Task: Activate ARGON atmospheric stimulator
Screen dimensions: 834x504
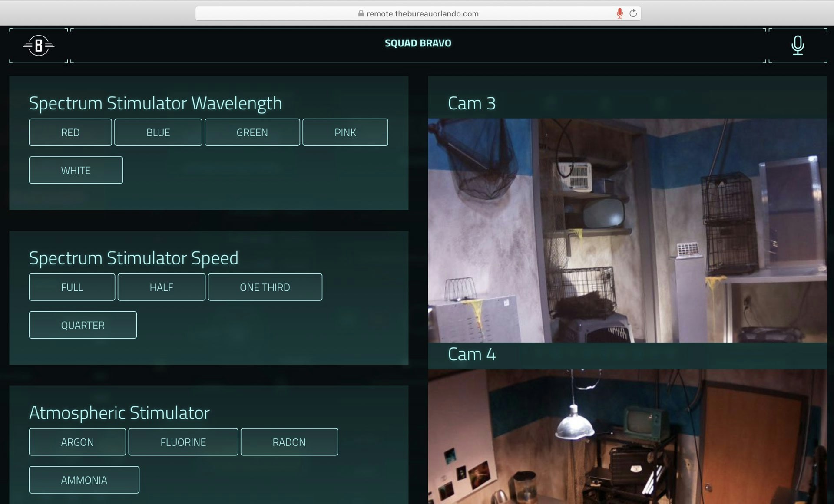Action: tap(77, 442)
